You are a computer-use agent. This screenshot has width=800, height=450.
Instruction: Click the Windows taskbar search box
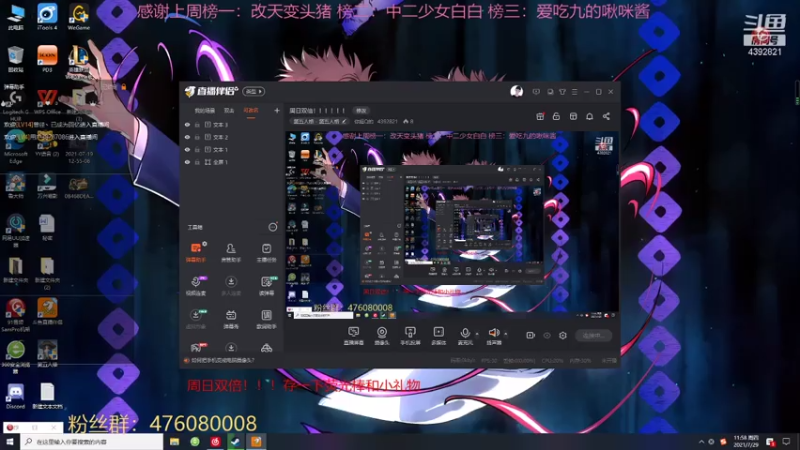pyautogui.click(x=92, y=442)
